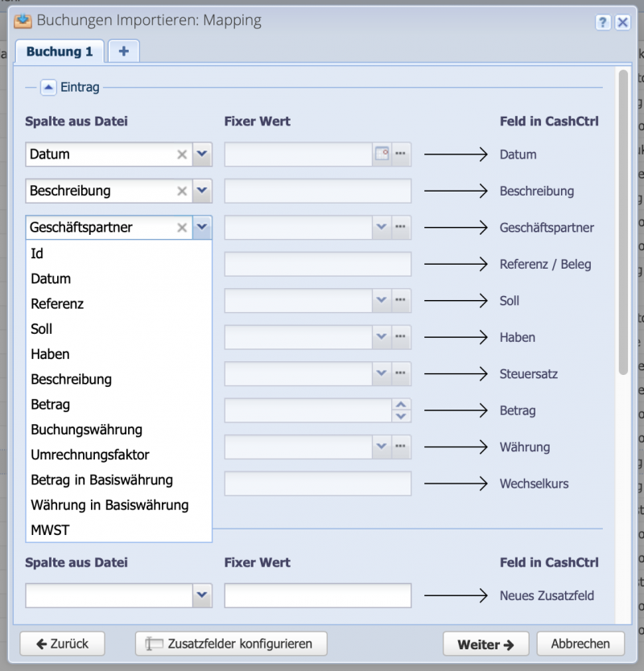Add a new booking tab with the plus button
Image resolution: width=644 pixels, height=671 pixels.
coord(124,51)
